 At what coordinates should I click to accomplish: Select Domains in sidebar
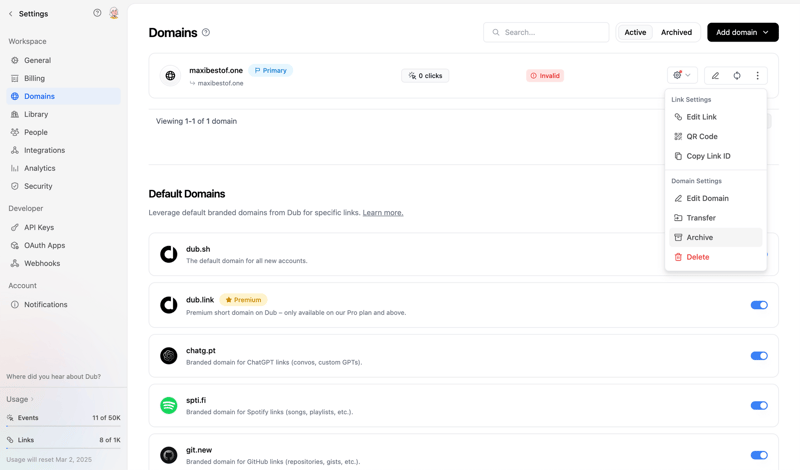pyautogui.click(x=64, y=96)
